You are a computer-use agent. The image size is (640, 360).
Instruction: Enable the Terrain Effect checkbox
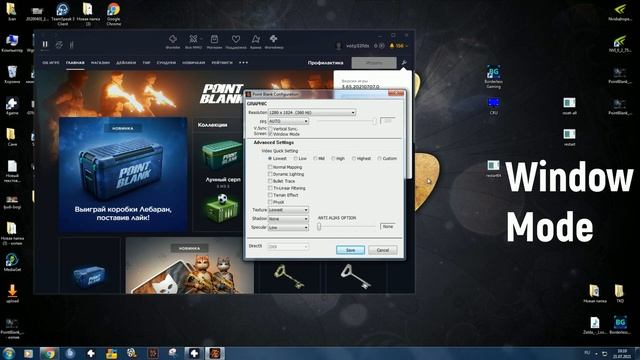click(270, 195)
